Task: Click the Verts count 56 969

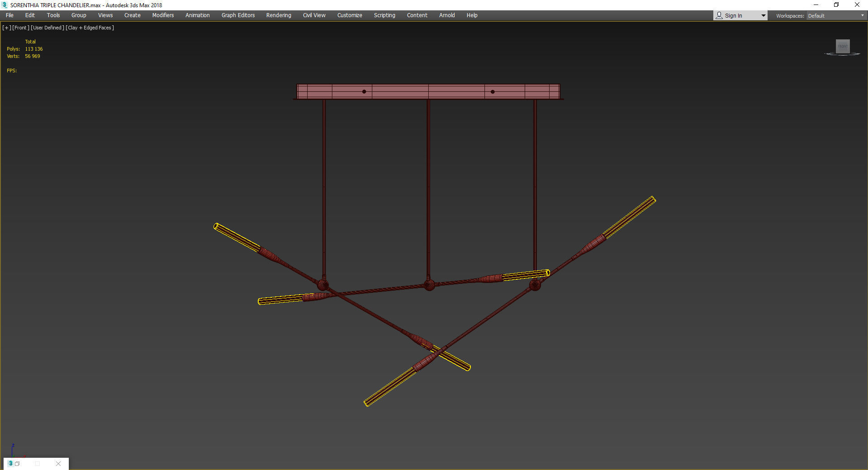Action: point(33,56)
